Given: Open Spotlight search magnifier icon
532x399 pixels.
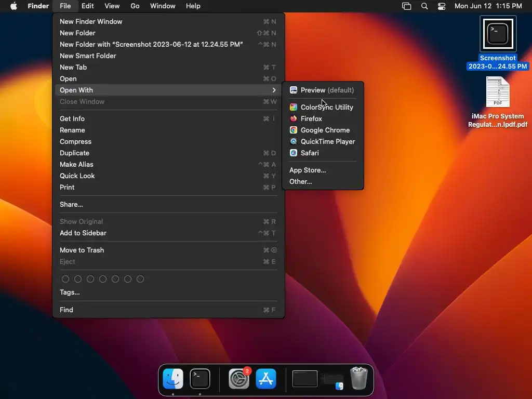Looking at the screenshot, I should (x=424, y=6).
